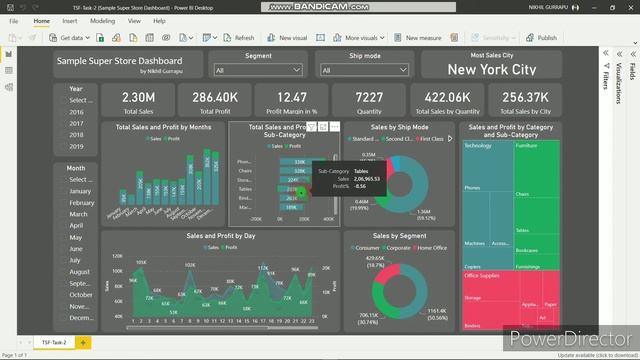Click the account icon beside NIKHIL GURRAPU
The image size is (640, 360).
[576, 7]
